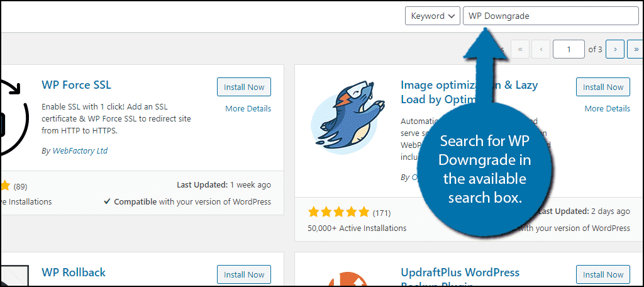Screen dimensions: 644x287
Task: Open More Details for Image optimization plugin
Action: (x=607, y=108)
